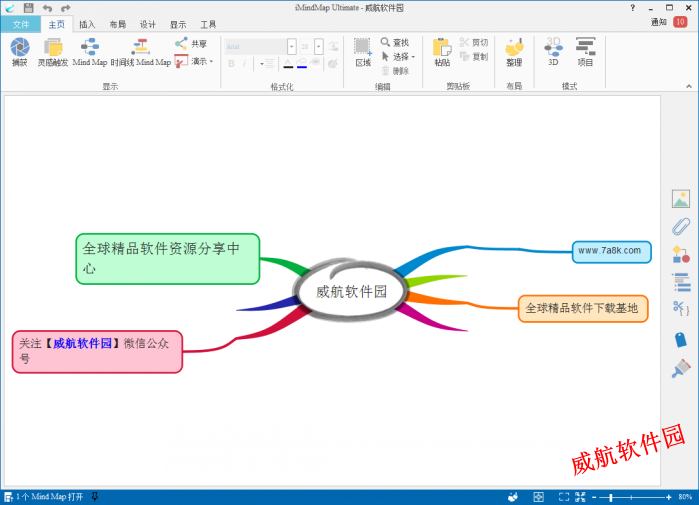The image size is (699, 505).
Task: Open the 工具 tools tab
Action: click(208, 25)
